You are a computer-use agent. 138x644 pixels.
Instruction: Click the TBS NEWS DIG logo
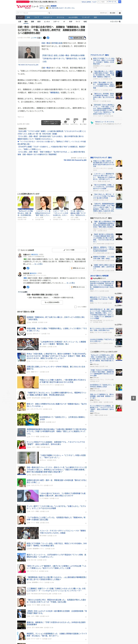(x=77, y=38)
